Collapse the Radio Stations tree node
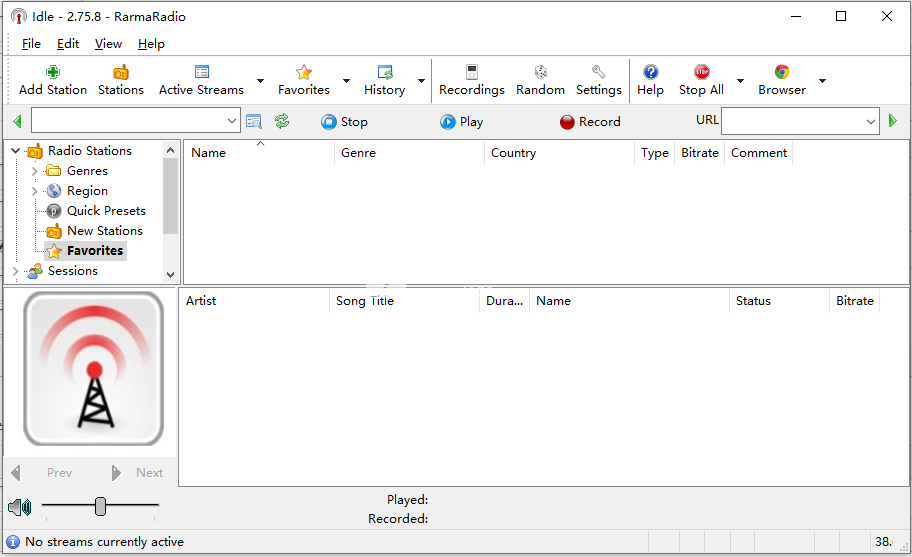912x557 pixels. tap(16, 151)
